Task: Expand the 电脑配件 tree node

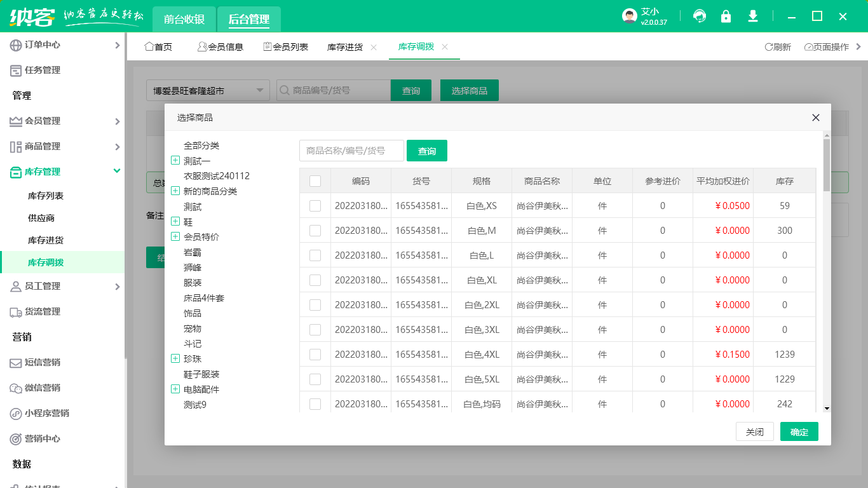Action: click(x=175, y=389)
